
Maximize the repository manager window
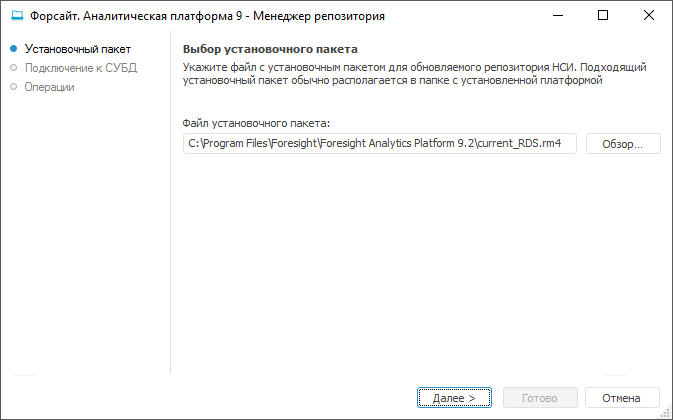(603, 16)
